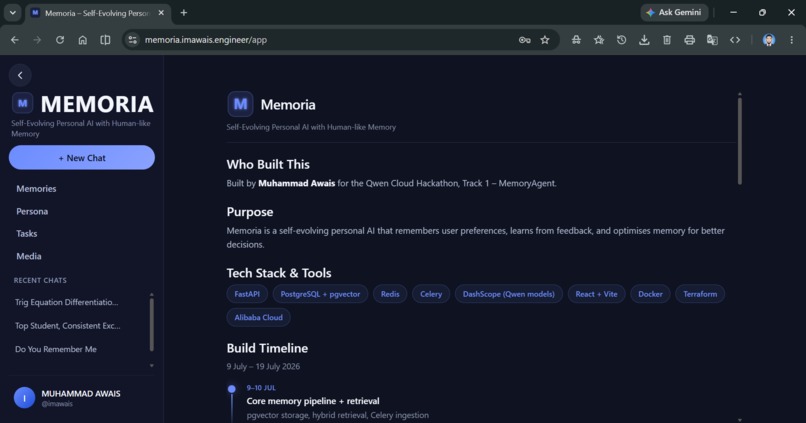The width and height of the screenshot is (806, 423).
Task: Click the incognito-style extension icon
Action: pos(576,40)
